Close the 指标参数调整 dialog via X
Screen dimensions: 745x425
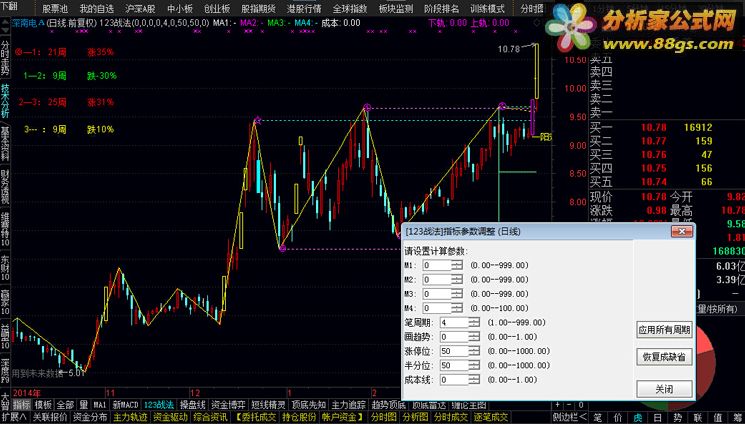tap(682, 232)
